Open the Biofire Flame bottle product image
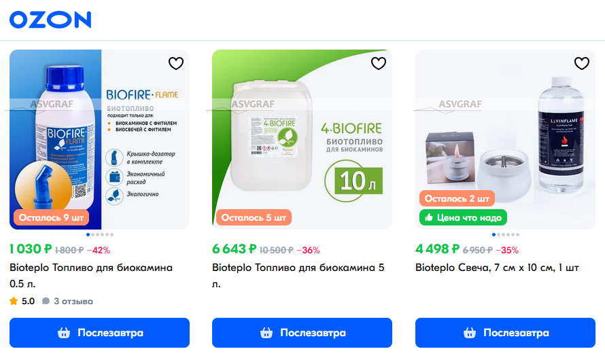Screen dimensions: 605x364 [x=99, y=140]
